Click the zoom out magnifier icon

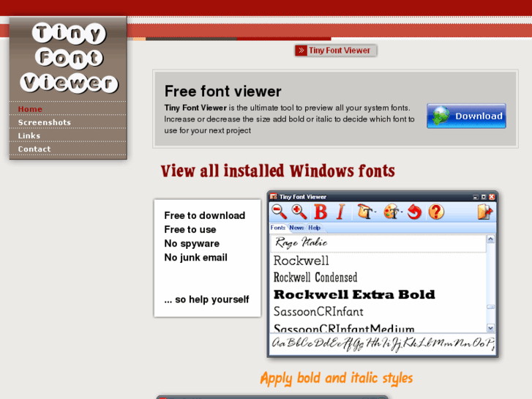pos(280,212)
